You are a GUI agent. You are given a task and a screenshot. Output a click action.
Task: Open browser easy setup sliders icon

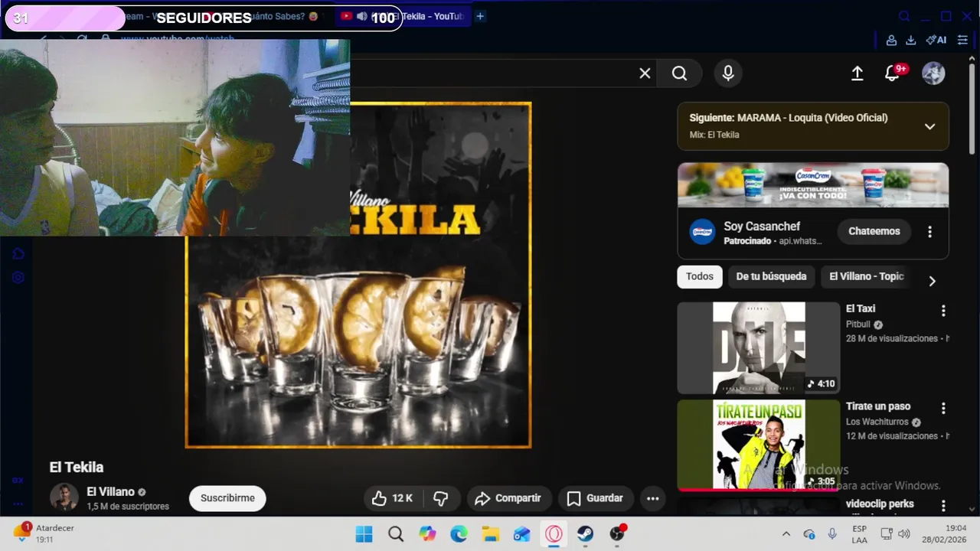(x=962, y=41)
